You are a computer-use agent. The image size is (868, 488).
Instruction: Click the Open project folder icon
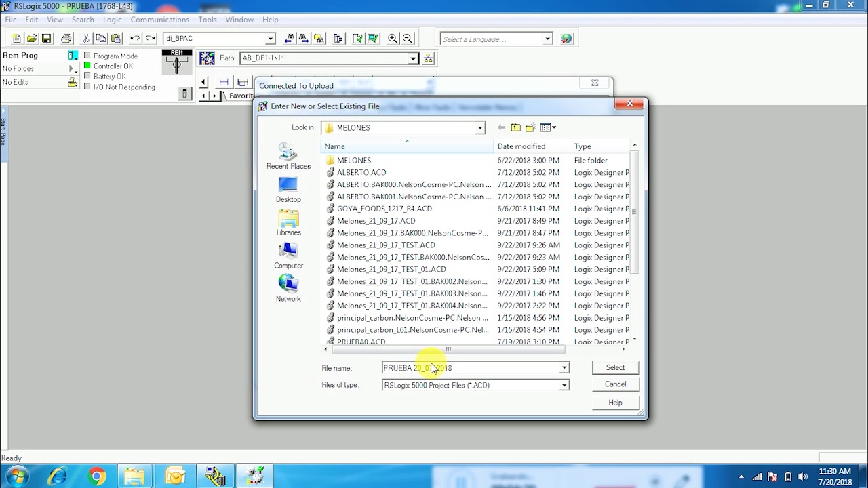pos(32,39)
